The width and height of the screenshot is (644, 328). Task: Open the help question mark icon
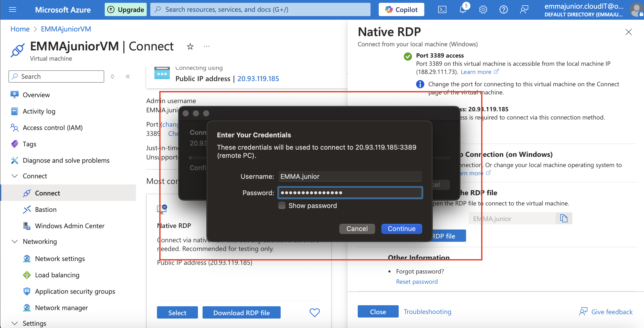pyautogui.click(x=503, y=10)
